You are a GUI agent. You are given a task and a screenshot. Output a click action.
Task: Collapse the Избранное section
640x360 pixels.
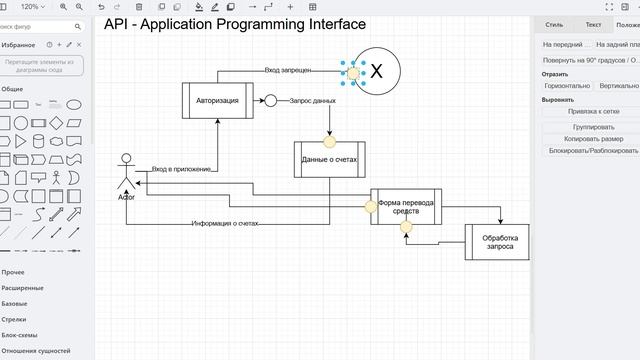pos(18,45)
